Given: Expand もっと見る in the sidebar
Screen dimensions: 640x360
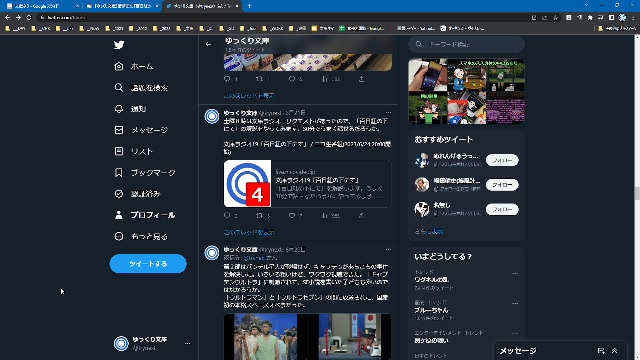Looking at the screenshot, I should click(x=141, y=236).
